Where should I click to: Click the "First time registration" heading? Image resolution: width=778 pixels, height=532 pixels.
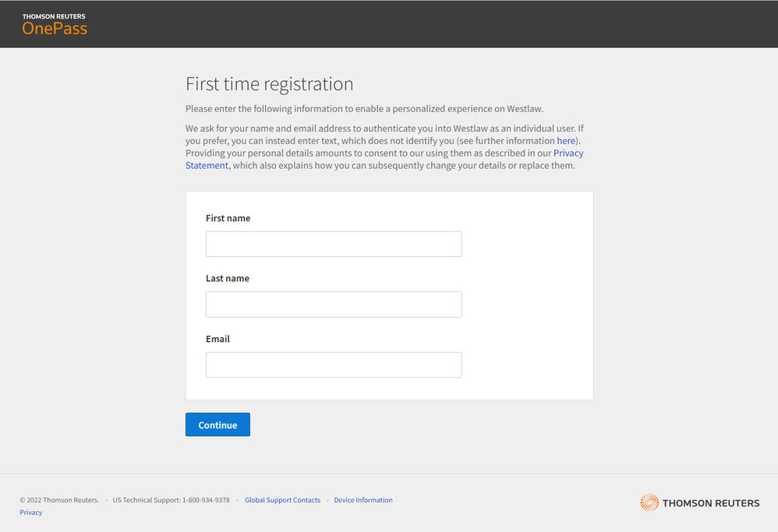click(x=269, y=84)
